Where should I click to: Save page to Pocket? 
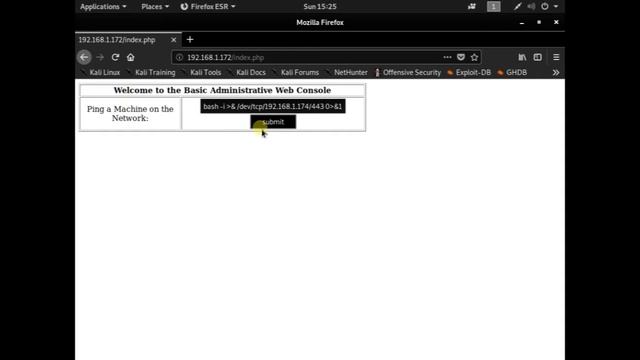click(461, 57)
